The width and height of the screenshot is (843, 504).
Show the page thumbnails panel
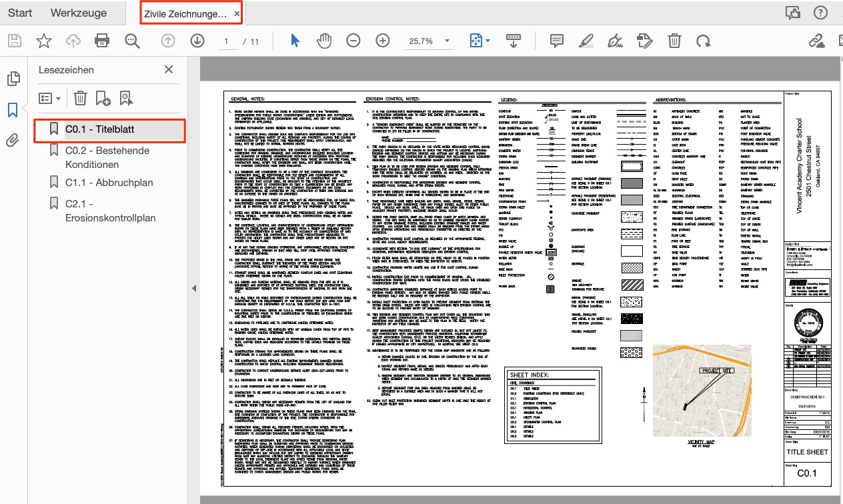pyautogui.click(x=13, y=79)
